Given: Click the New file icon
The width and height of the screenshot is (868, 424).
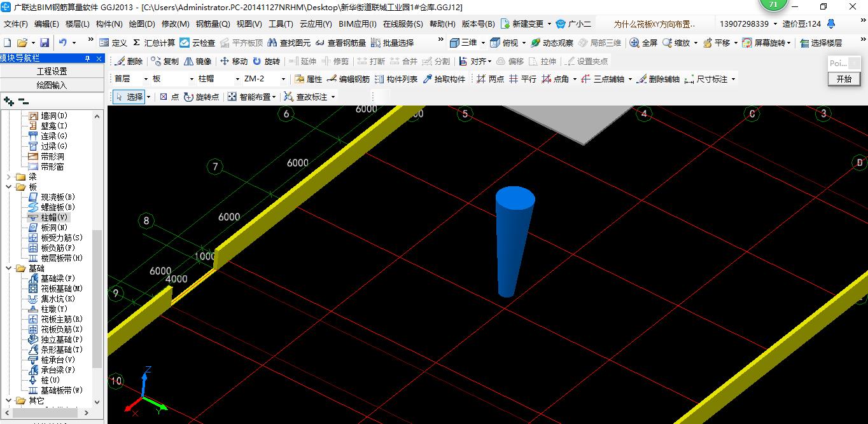Looking at the screenshot, I should [7, 43].
